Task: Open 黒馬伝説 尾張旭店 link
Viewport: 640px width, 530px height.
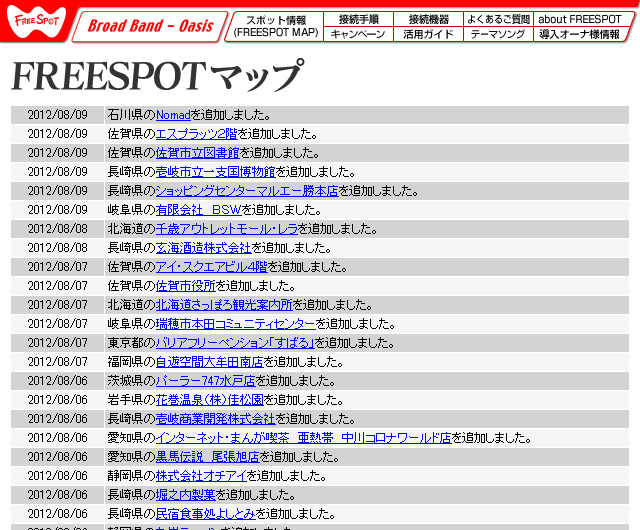Action: click(x=208, y=457)
